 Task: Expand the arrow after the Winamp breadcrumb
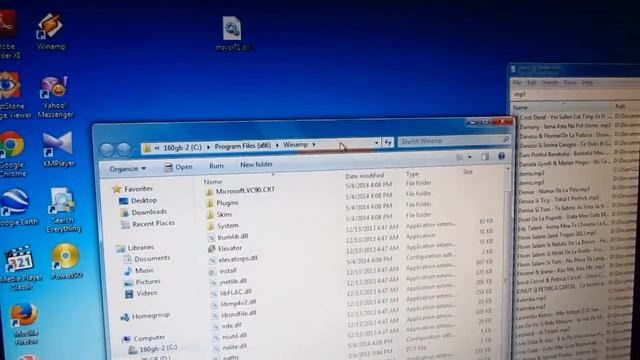pos(314,144)
